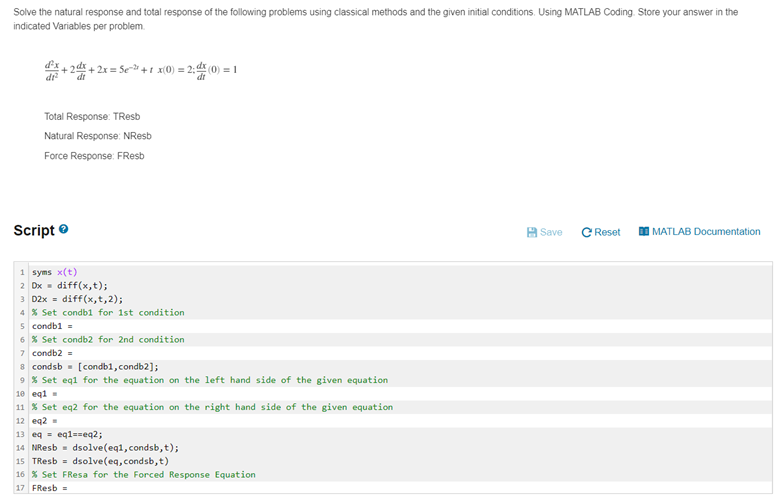Click the 'Force Response: FResb' text
The image size is (780, 498).
(94, 156)
